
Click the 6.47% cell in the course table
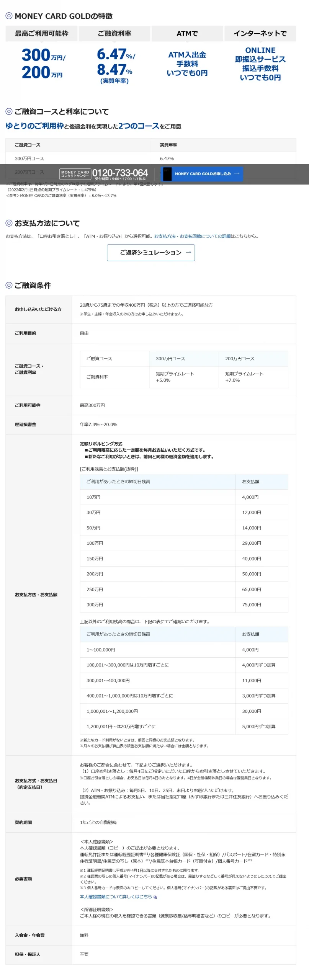(x=167, y=158)
